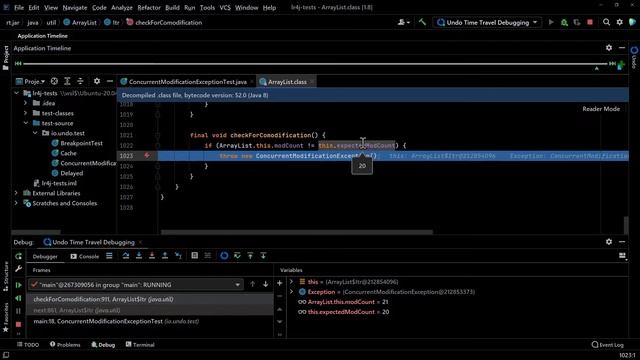Click the red Stop icon in the top toolbar
Viewport: 640px width, 360px height.
tap(590, 22)
